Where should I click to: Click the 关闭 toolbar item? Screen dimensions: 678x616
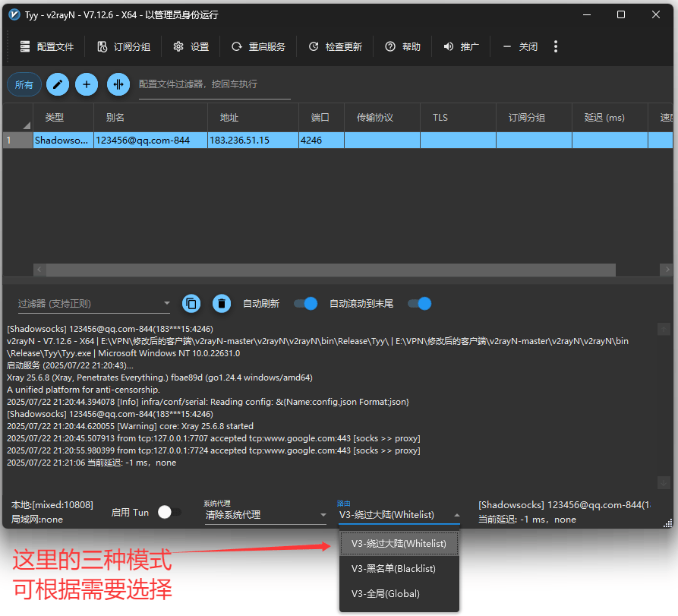point(520,47)
